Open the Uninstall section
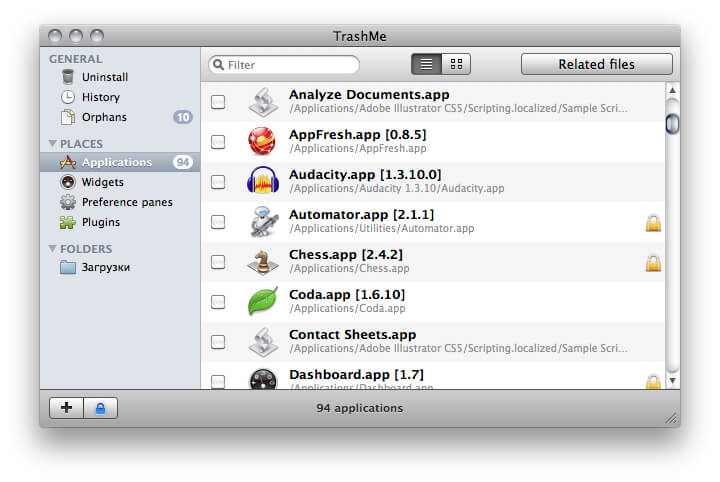The width and height of the screenshot is (720, 482). pos(120,77)
